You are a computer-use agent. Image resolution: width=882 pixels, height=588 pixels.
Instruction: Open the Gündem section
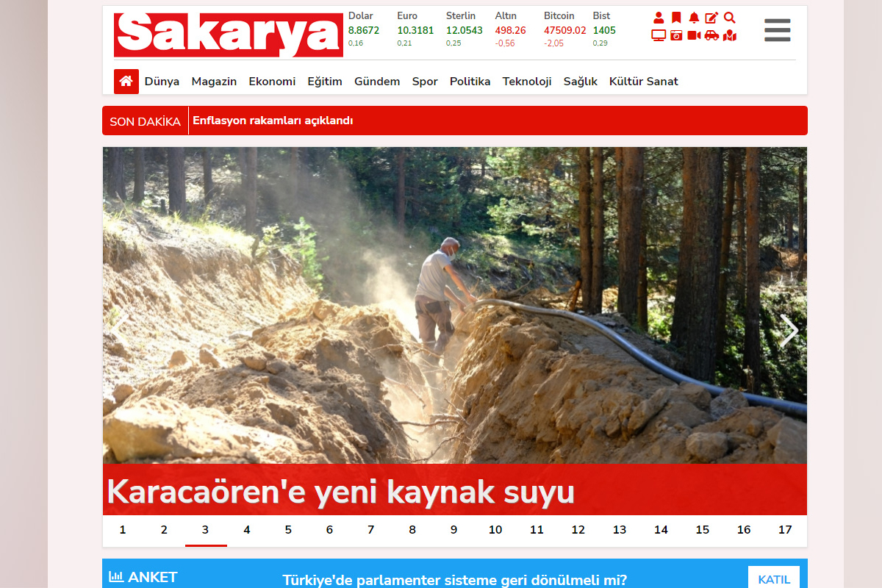(x=377, y=82)
